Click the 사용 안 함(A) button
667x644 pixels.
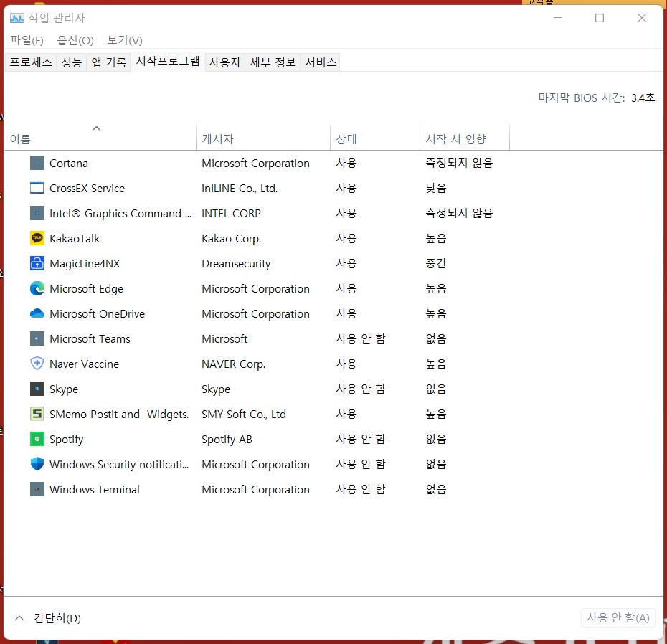618,617
